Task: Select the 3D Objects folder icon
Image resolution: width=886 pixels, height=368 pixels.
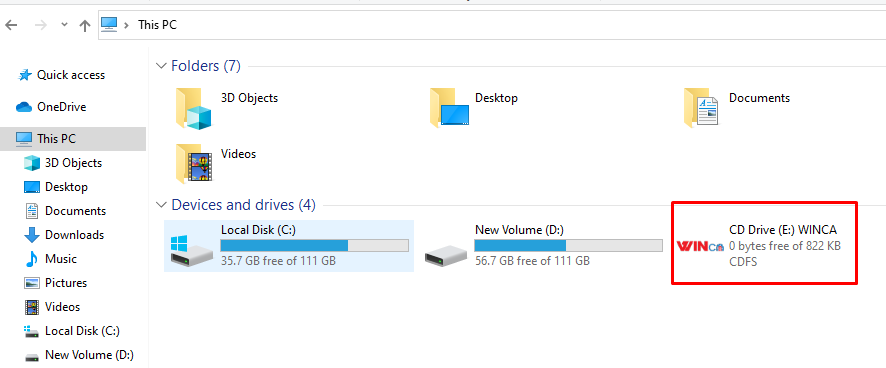Action: 193,109
